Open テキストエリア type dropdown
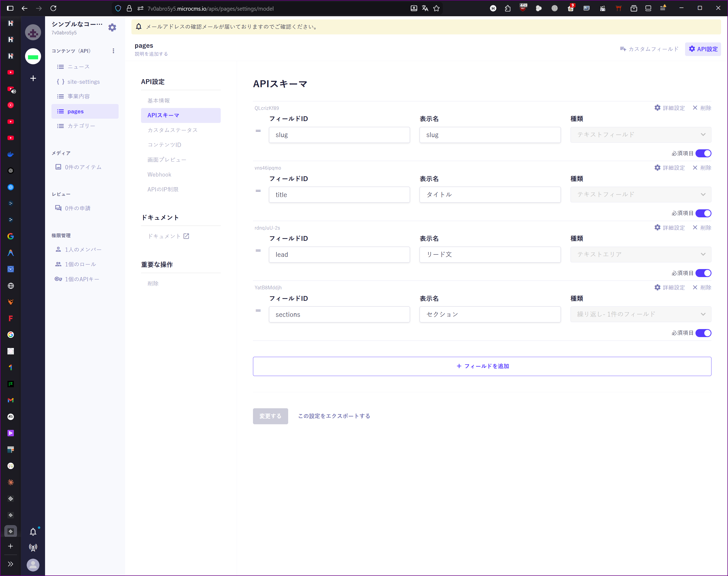Image resolution: width=728 pixels, height=576 pixels. [640, 255]
